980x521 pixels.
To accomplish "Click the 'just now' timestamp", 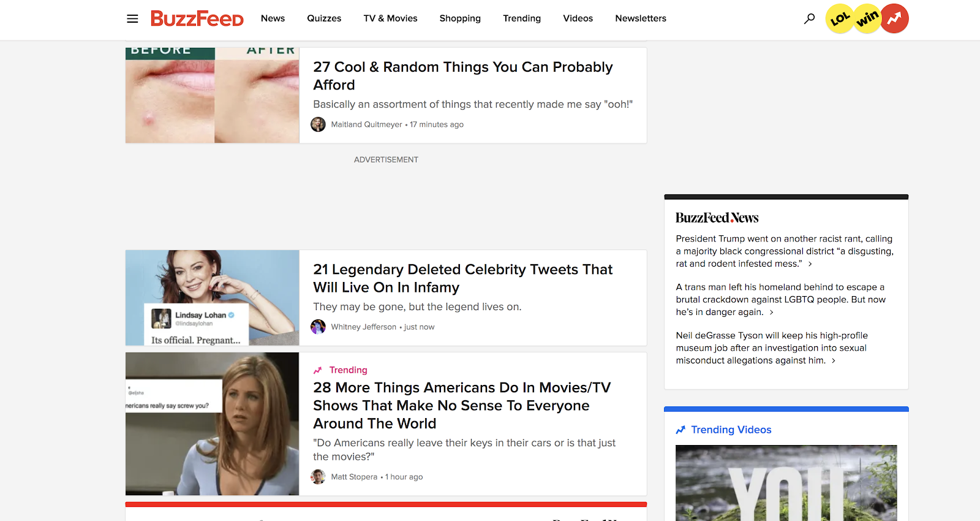I will 420,327.
